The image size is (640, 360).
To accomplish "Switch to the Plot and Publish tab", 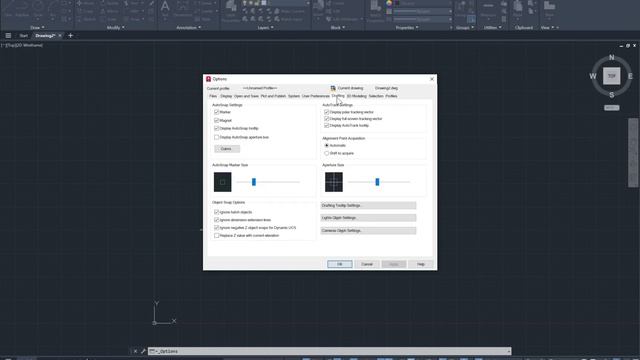I will tap(273, 96).
